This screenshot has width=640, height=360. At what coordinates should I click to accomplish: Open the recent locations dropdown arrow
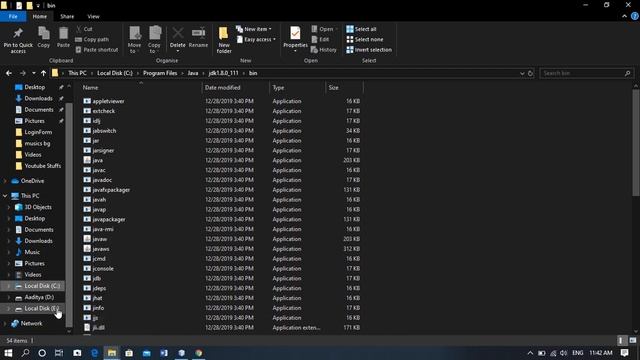[x=33, y=73]
